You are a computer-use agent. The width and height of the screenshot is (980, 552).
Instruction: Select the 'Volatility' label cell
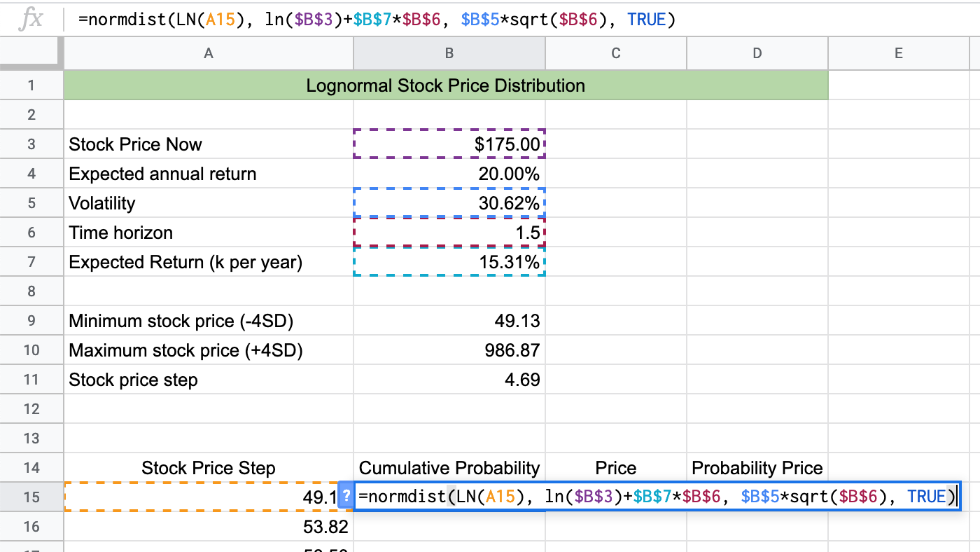click(209, 203)
